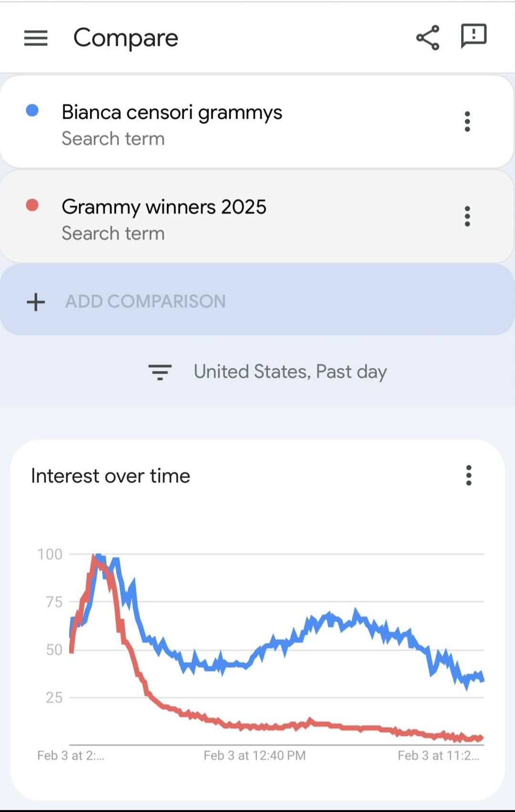This screenshot has width=515, height=812.
Task: Edit the Grammy winners 2025 search term
Action: [164, 207]
